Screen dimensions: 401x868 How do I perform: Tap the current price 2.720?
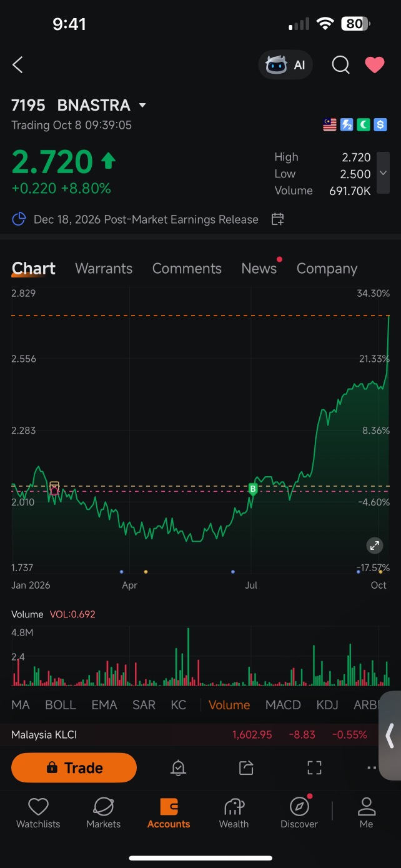coord(52,162)
